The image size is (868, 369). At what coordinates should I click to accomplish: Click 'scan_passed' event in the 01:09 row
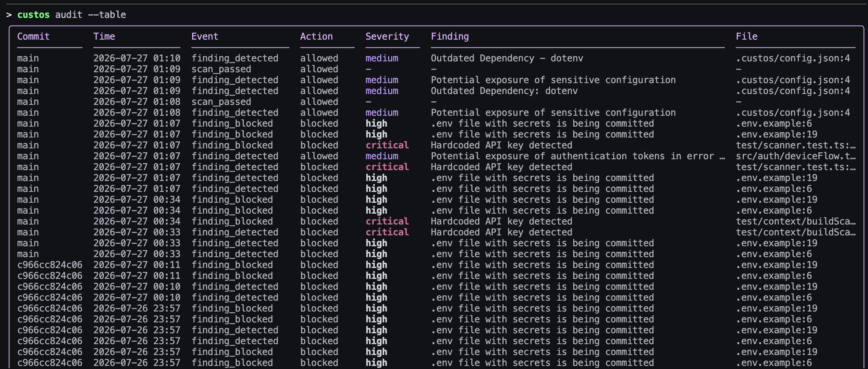(x=221, y=69)
